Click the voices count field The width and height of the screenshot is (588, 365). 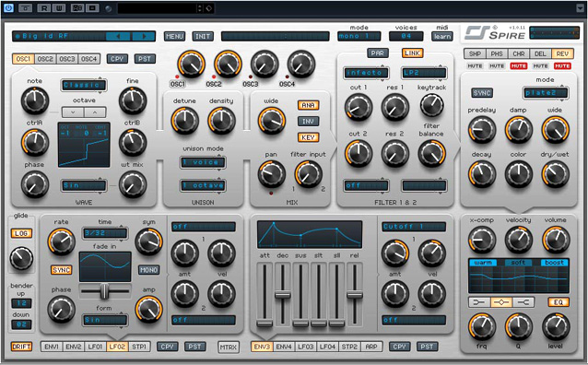point(406,36)
